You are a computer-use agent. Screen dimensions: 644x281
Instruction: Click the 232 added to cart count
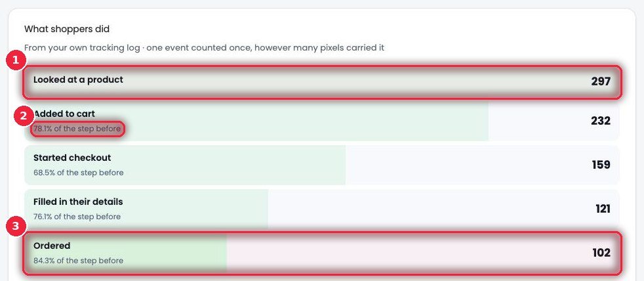601,121
